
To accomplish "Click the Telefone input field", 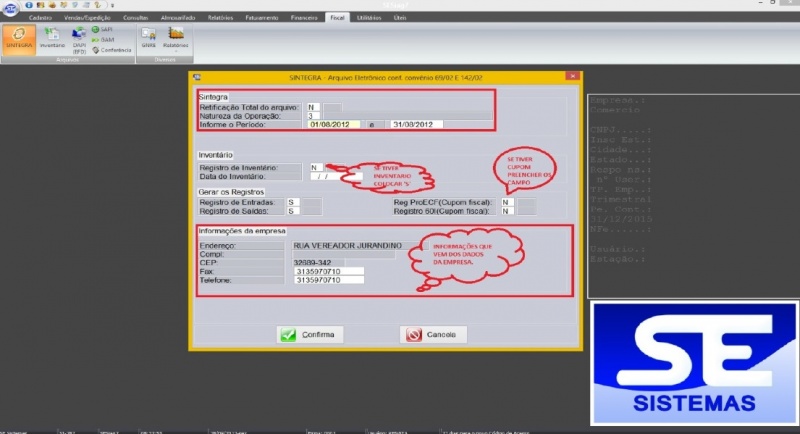I will coord(329,281).
